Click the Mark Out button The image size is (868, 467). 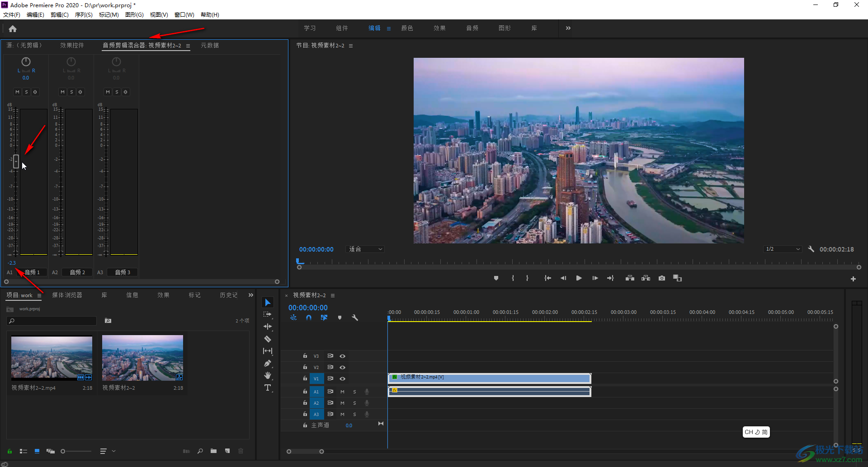point(527,278)
